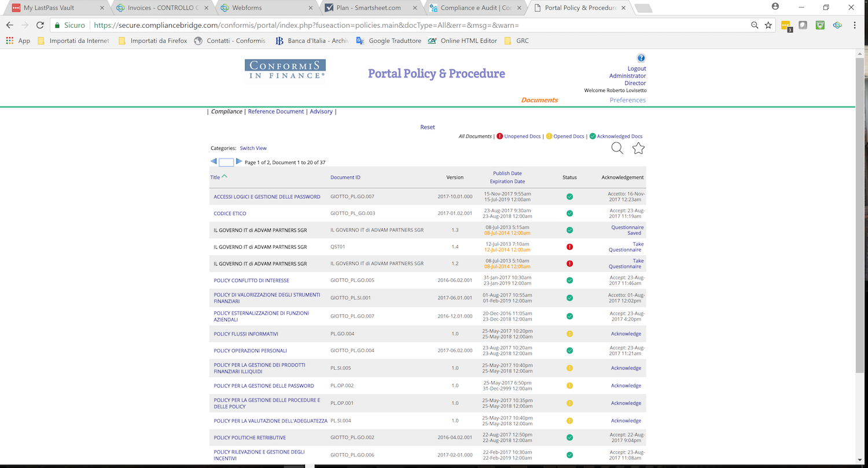Viewport: 868px width, 468px height.
Task: Open search using the magnifying glass icon
Action: pyautogui.click(x=617, y=148)
